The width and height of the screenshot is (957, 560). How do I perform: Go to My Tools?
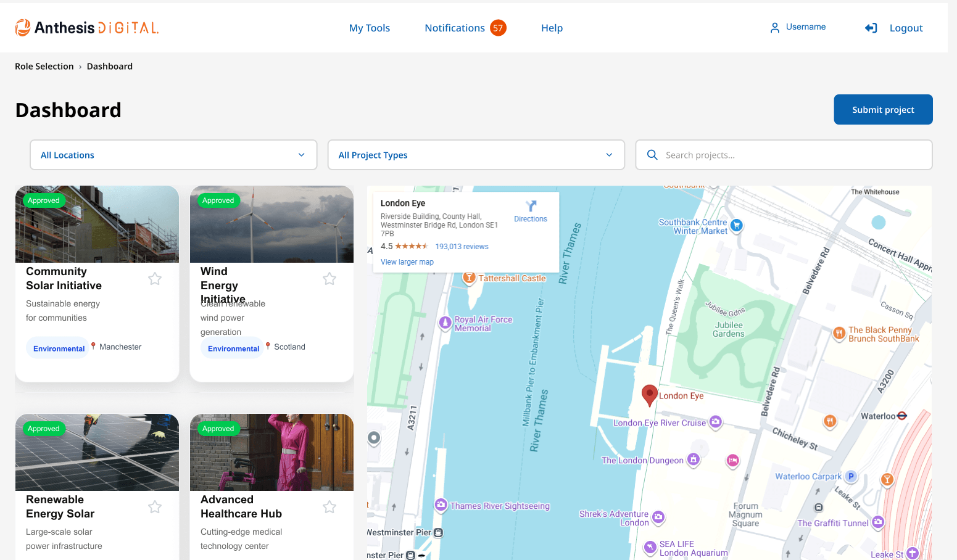(370, 28)
